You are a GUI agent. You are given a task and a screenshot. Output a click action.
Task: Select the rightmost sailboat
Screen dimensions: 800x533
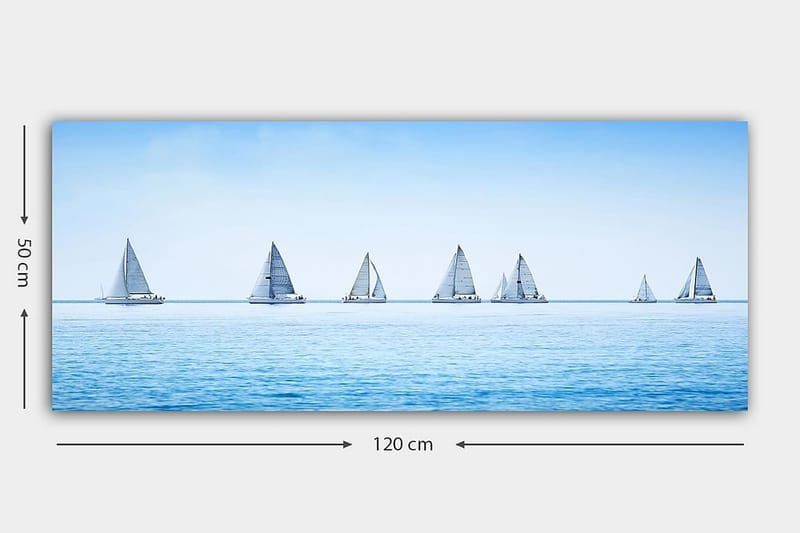point(696,282)
